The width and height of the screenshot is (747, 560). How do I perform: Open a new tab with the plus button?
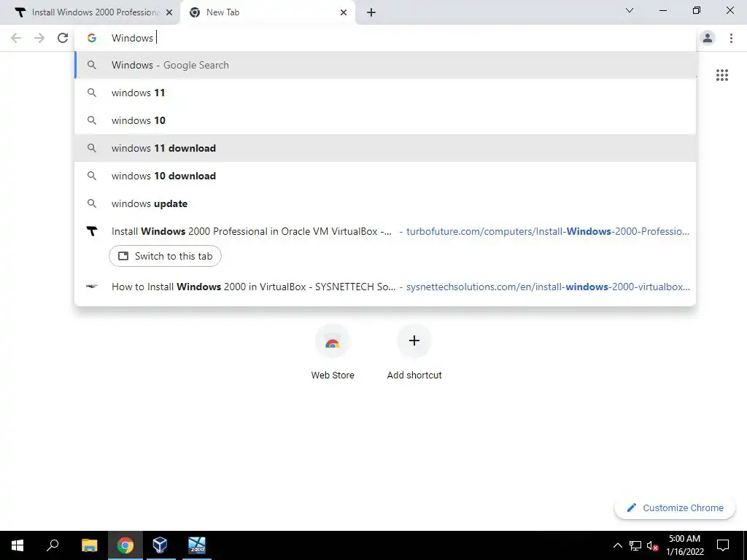pyautogui.click(x=371, y=12)
